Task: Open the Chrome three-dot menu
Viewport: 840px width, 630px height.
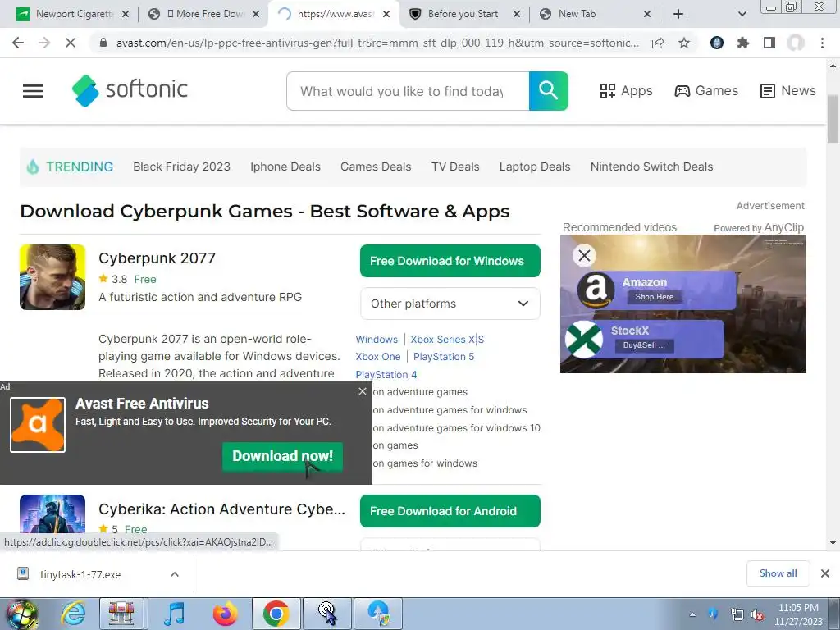Action: click(822, 43)
